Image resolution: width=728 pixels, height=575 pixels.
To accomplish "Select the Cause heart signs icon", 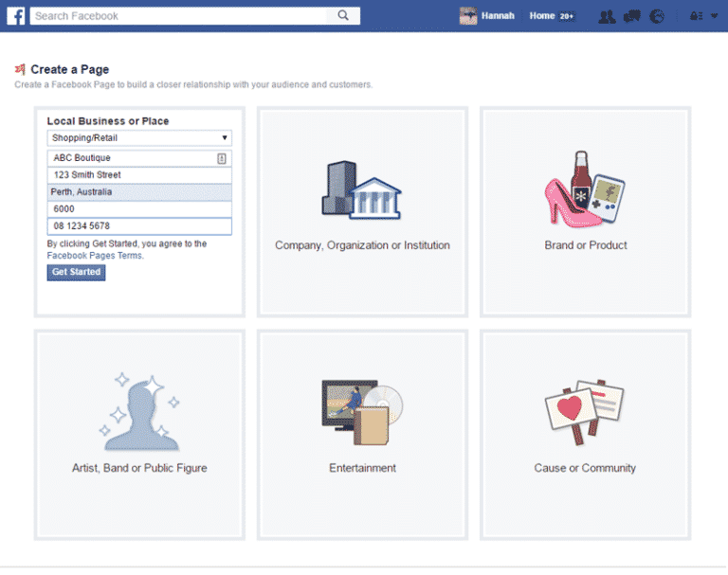I will (x=585, y=412).
